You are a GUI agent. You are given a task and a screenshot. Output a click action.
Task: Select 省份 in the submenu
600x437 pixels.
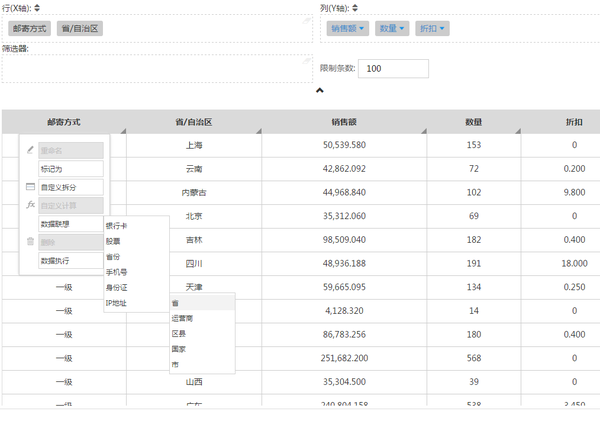(x=136, y=257)
